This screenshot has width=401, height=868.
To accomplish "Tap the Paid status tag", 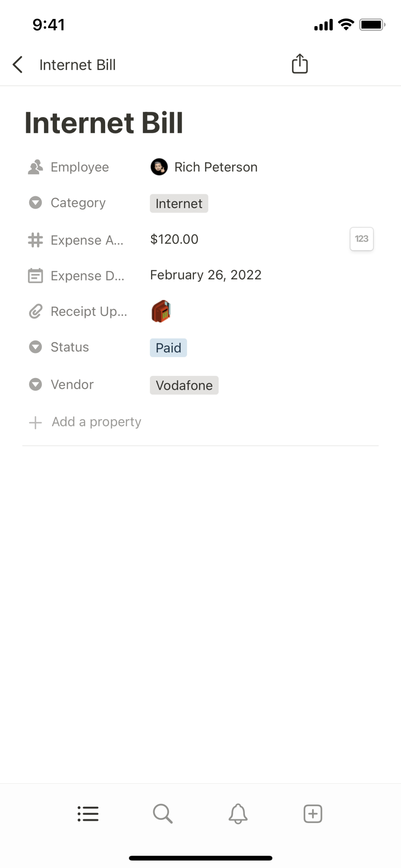I will (168, 348).
